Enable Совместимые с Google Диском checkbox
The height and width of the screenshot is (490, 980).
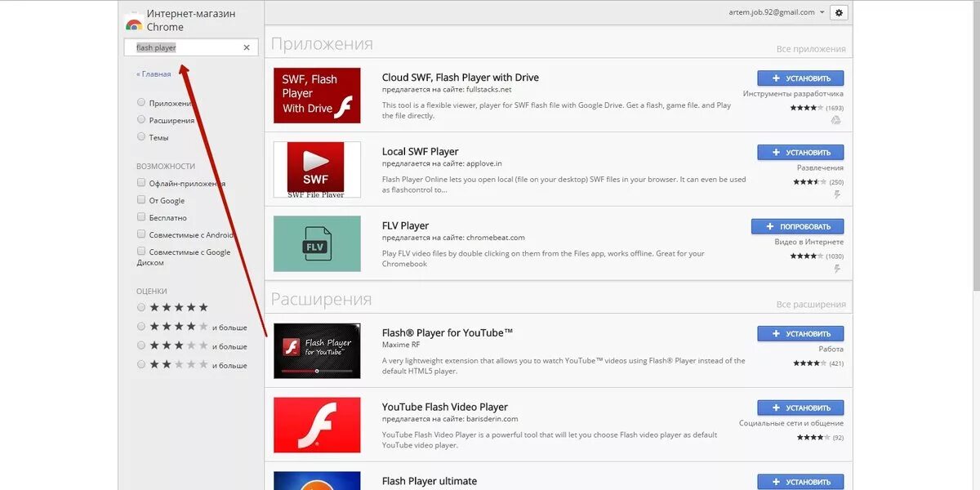coord(141,252)
